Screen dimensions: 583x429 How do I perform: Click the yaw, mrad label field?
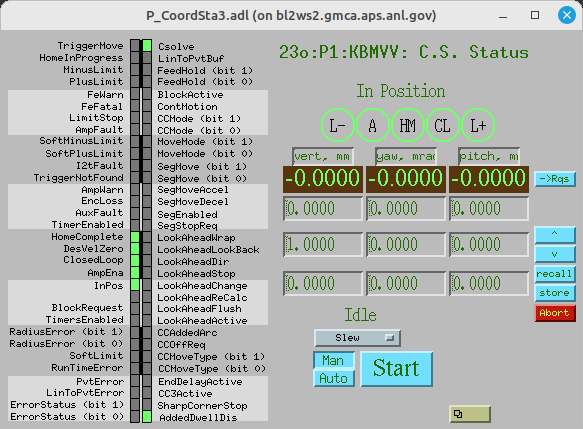pos(406,156)
